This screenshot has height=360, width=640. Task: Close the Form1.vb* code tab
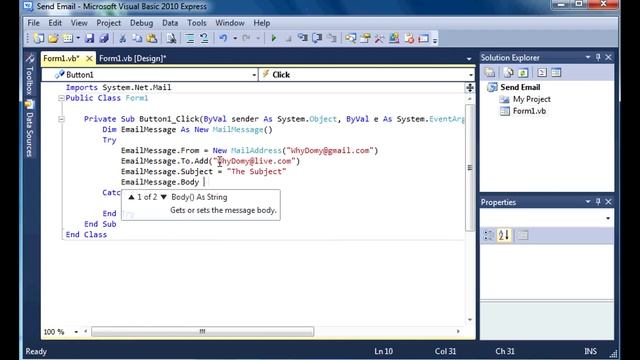89,58
